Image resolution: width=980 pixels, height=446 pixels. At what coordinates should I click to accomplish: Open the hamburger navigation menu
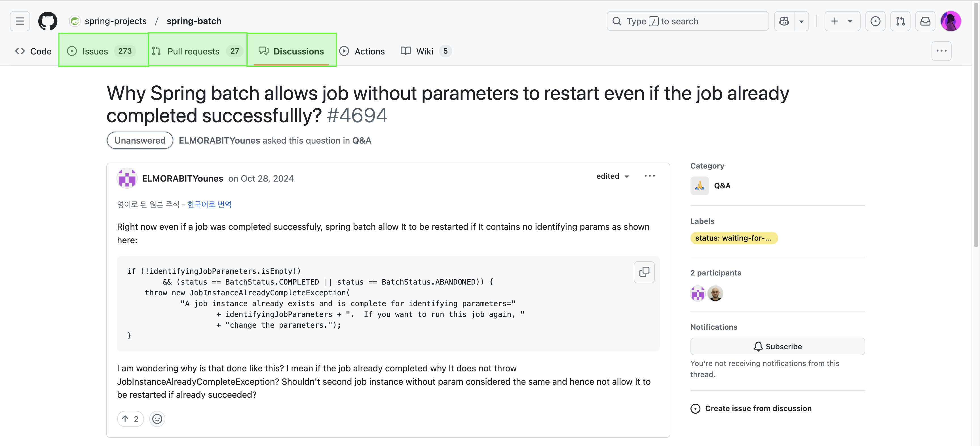tap(20, 21)
